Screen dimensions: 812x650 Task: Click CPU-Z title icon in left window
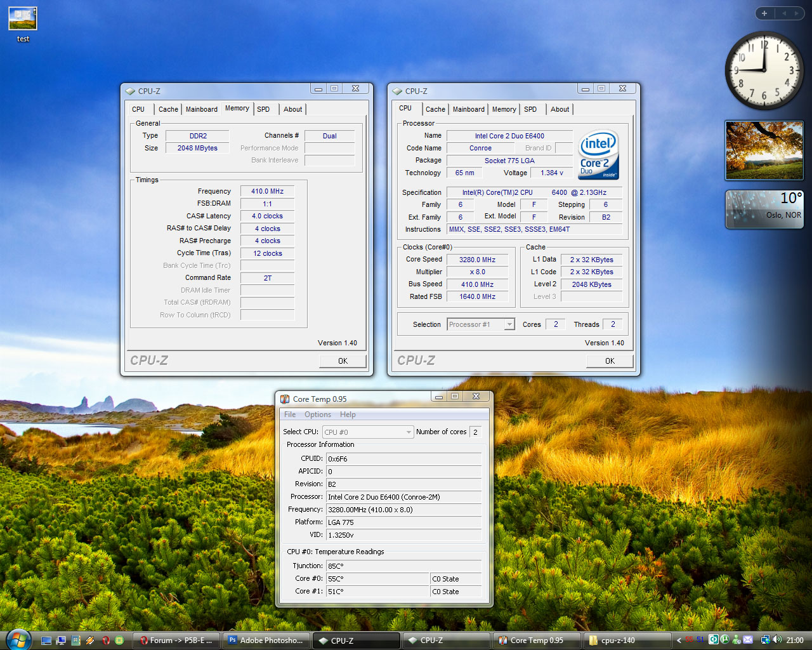(130, 91)
